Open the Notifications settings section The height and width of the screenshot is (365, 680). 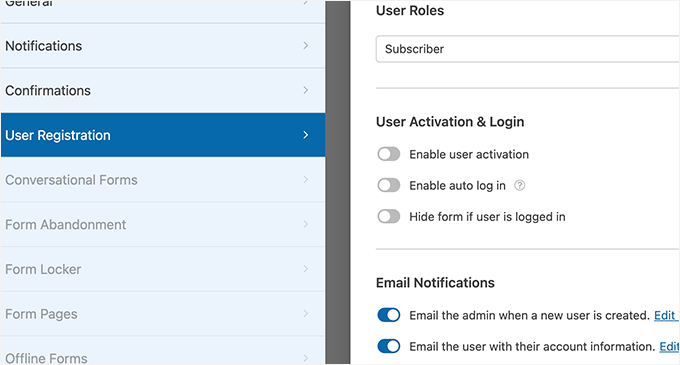tap(163, 46)
